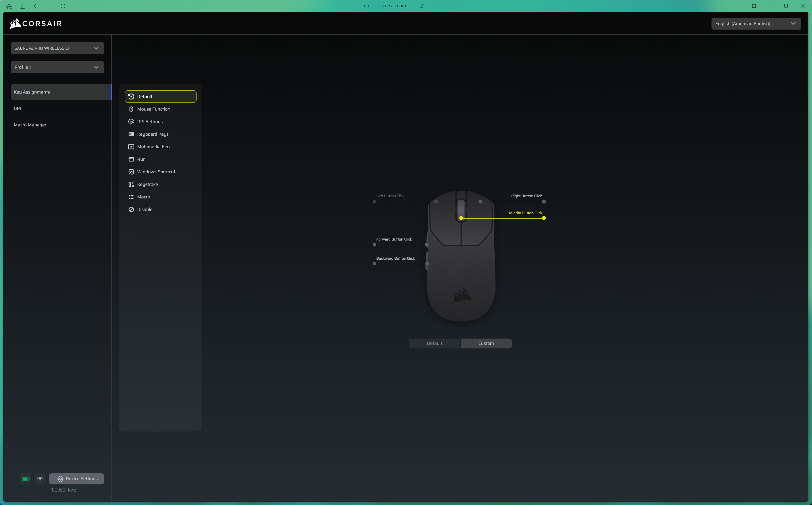
Task: Switch mouse view to Default mode
Action: (434, 343)
